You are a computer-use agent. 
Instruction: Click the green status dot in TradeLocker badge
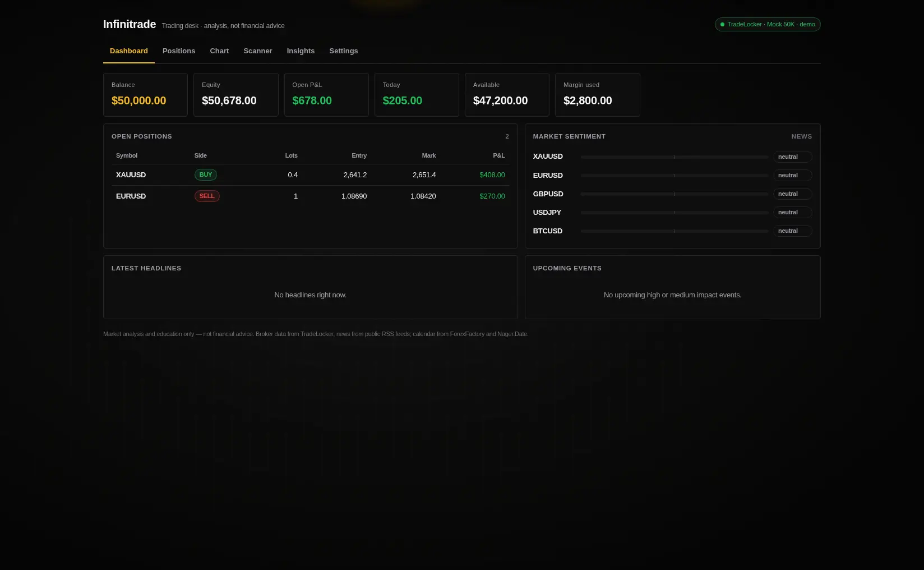coord(722,25)
